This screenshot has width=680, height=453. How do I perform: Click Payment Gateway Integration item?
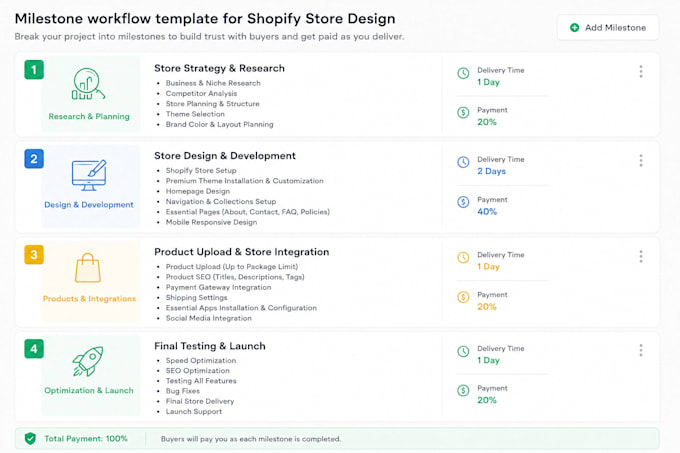pos(218,287)
